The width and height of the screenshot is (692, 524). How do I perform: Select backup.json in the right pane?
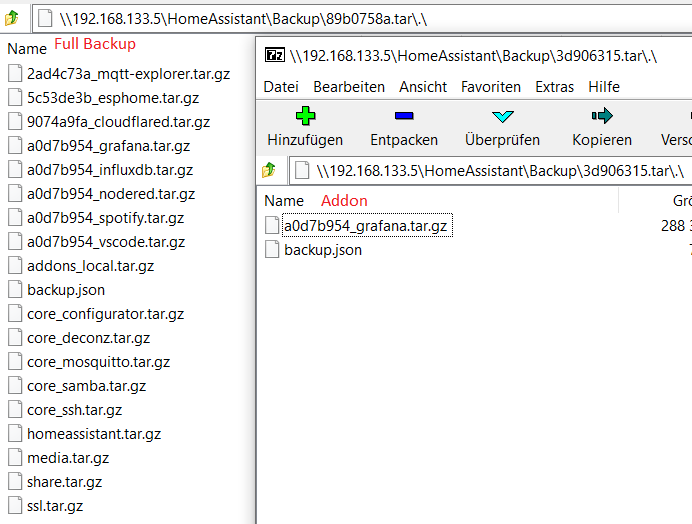pos(322,250)
